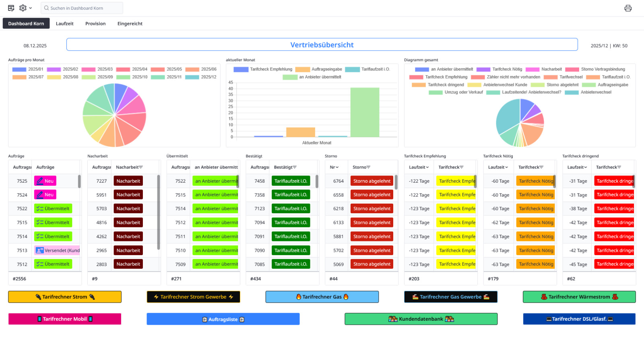Open the Provision tab
644x342 pixels.
[95, 24]
